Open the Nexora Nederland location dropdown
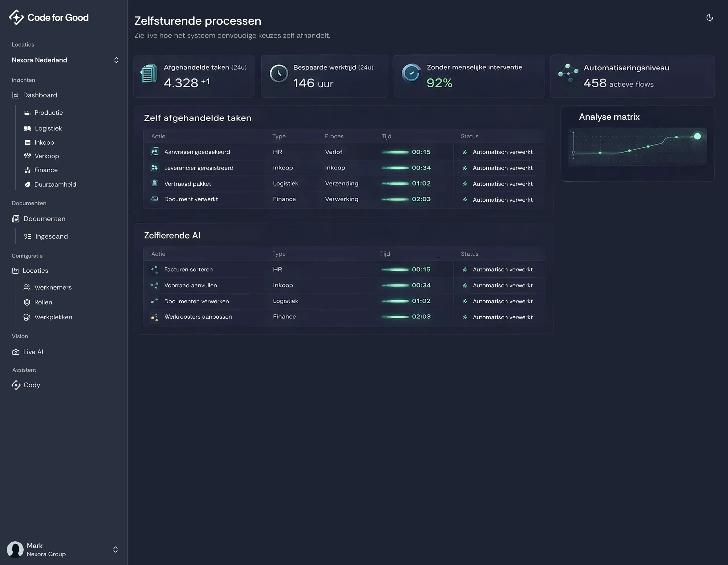Image resolution: width=728 pixels, height=565 pixels. (x=65, y=60)
